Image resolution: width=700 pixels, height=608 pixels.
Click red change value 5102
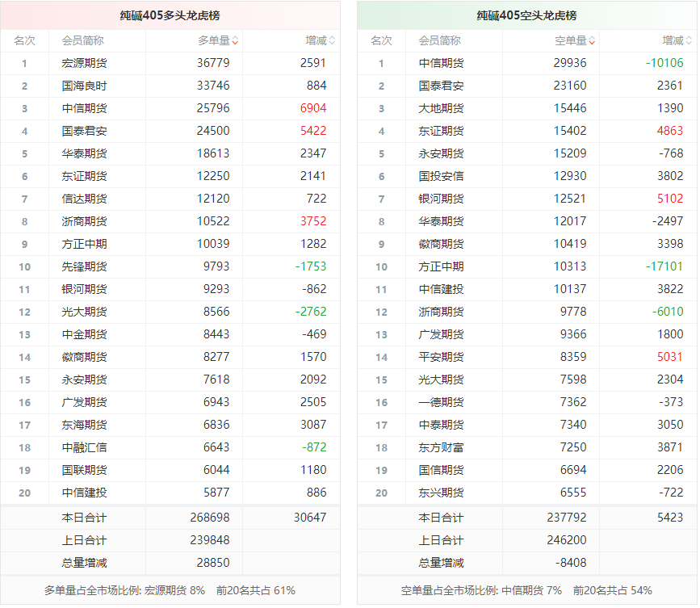(670, 199)
